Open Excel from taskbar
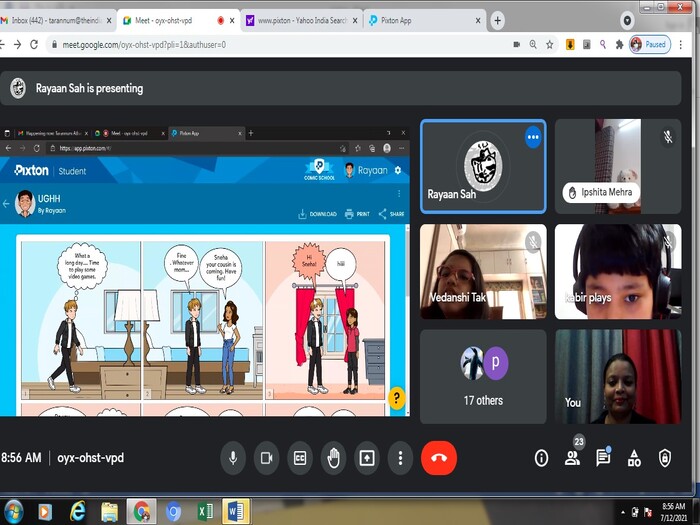Screen dimensions: 700x525 point(205,512)
